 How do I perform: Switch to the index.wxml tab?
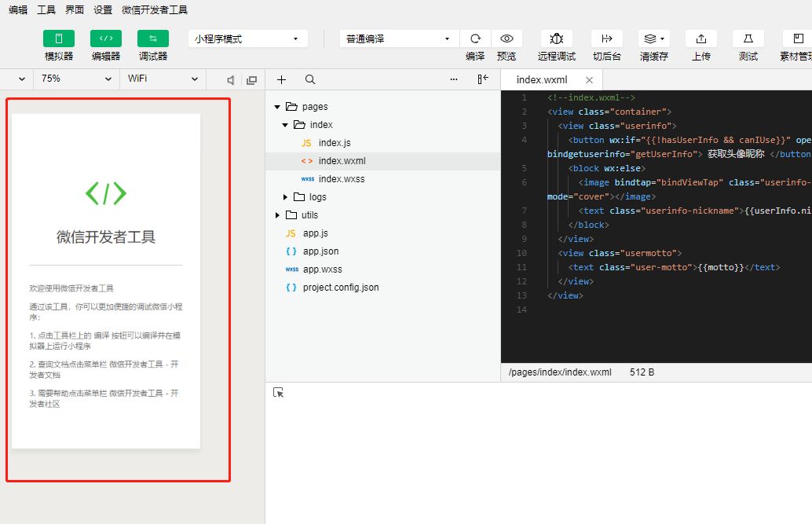[542, 80]
